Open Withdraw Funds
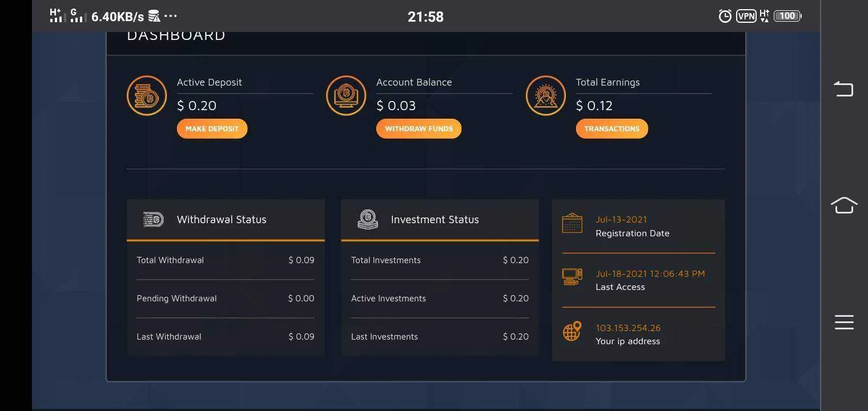The height and width of the screenshot is (411, 868). coord(419,128)
